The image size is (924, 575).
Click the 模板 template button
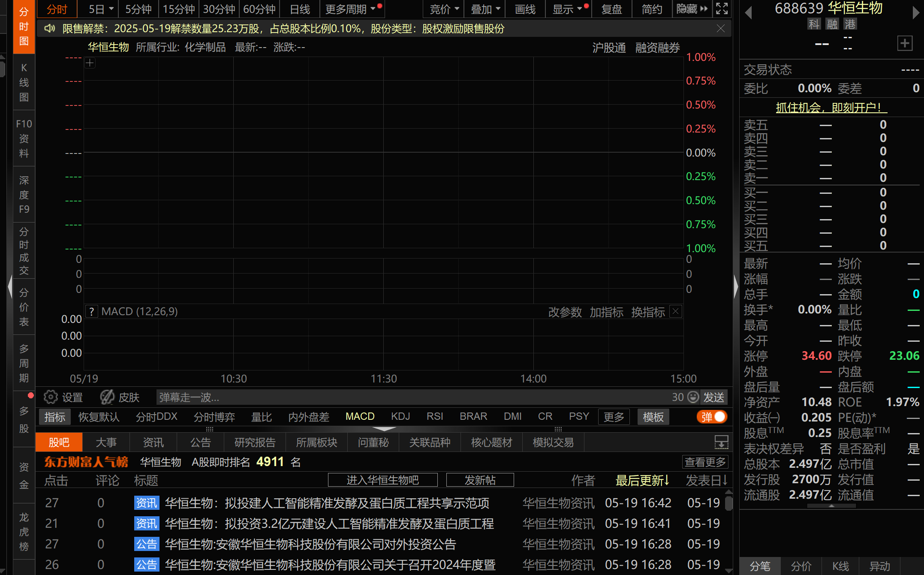tap(653, 417)
